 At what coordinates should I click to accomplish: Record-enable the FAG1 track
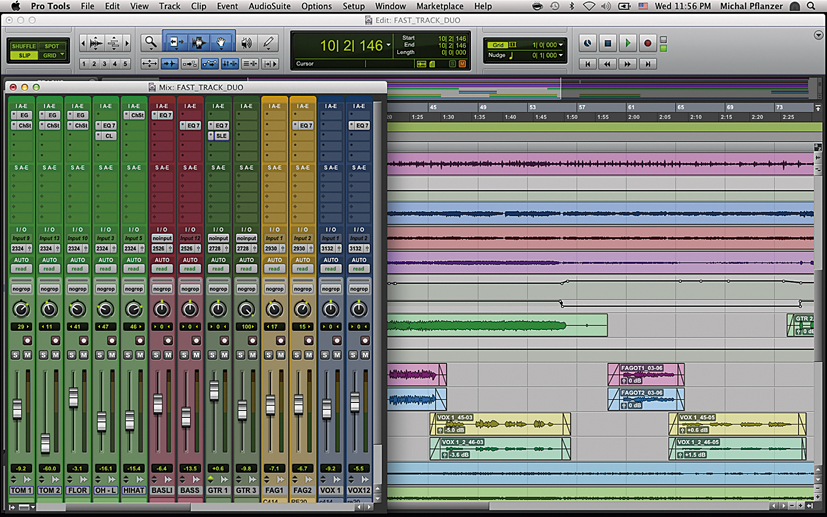[x=281, y=341]
